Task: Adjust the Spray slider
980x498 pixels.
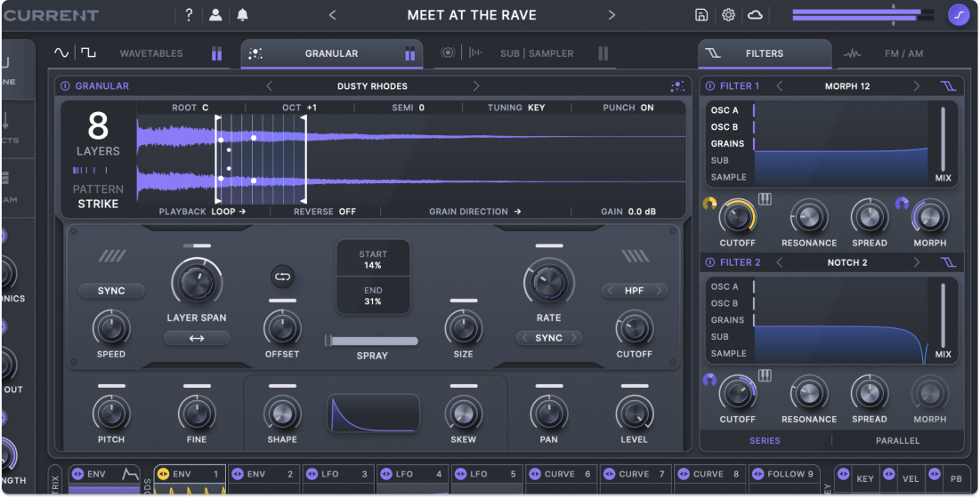Action: pyautogui.click(x=372, y=341)
